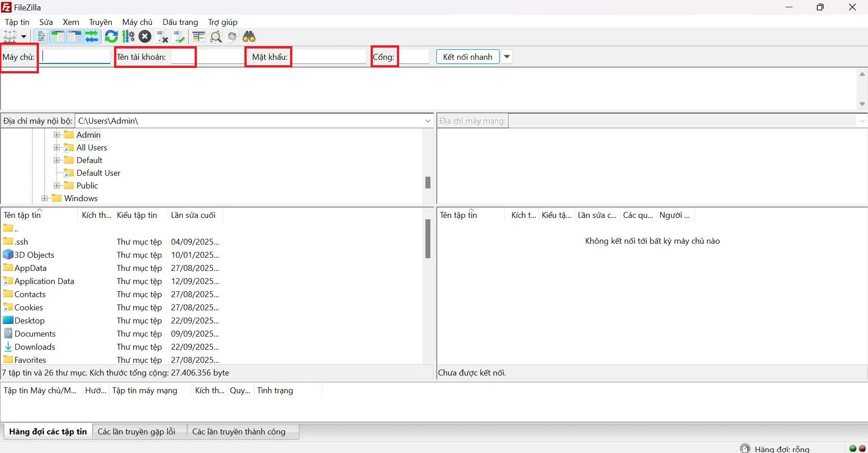Click the disconnect from server icon

[162, 37]
